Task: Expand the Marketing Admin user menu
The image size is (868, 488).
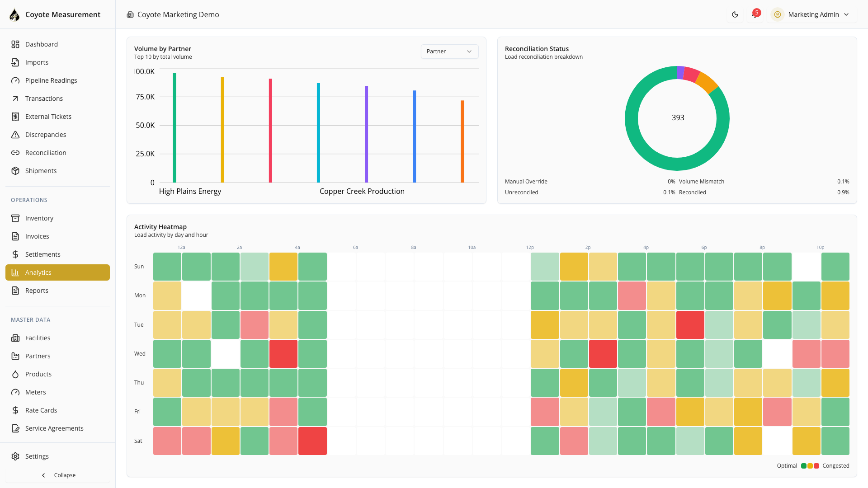Action: (812, 14)
